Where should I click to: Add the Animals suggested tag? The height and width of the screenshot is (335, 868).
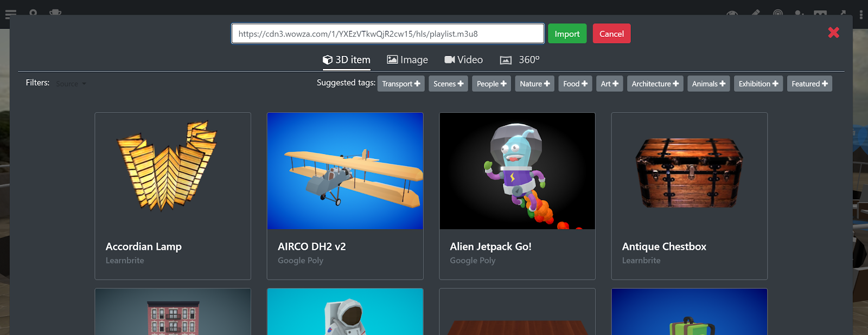pos(709,83)
